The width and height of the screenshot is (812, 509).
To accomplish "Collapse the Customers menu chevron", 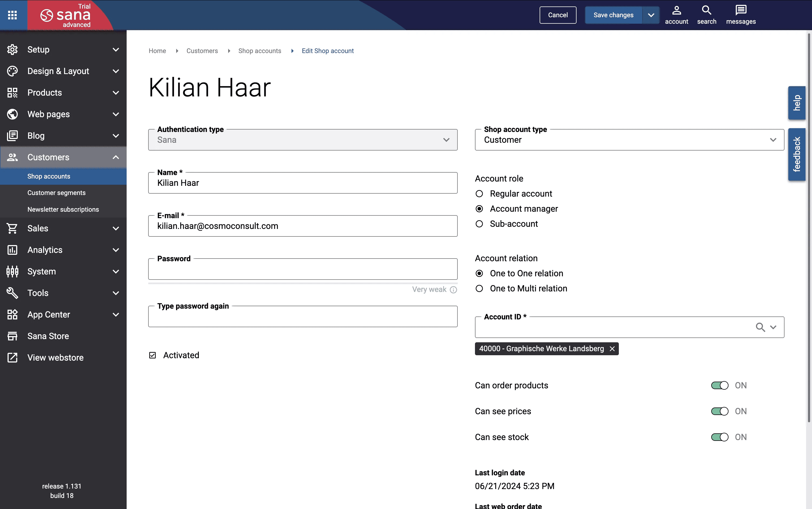I will click(x=116, y=157).
